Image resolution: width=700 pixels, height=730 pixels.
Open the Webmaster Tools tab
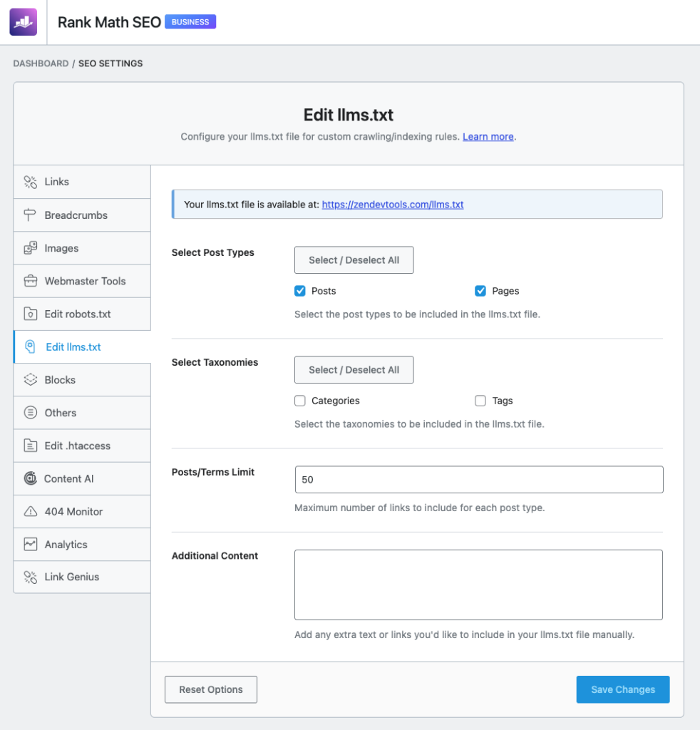[x=82, y=281]
